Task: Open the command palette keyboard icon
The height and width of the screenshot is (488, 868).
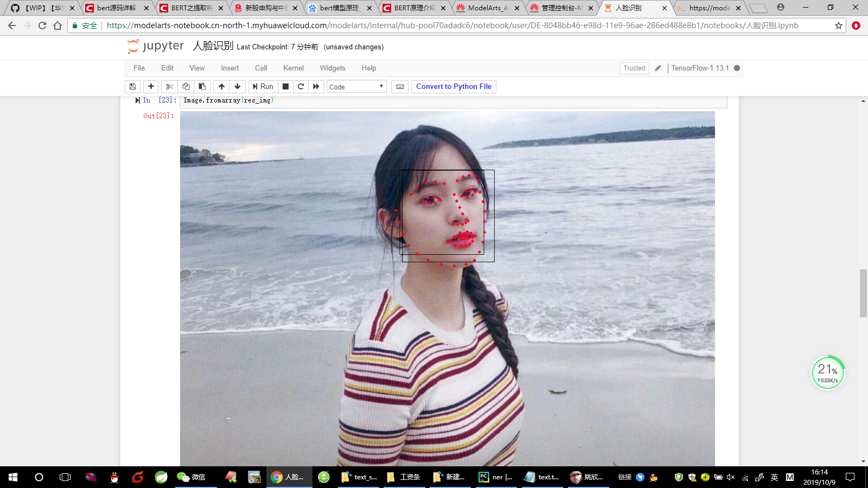Action: pyautogui.click(x=400, y=87)
